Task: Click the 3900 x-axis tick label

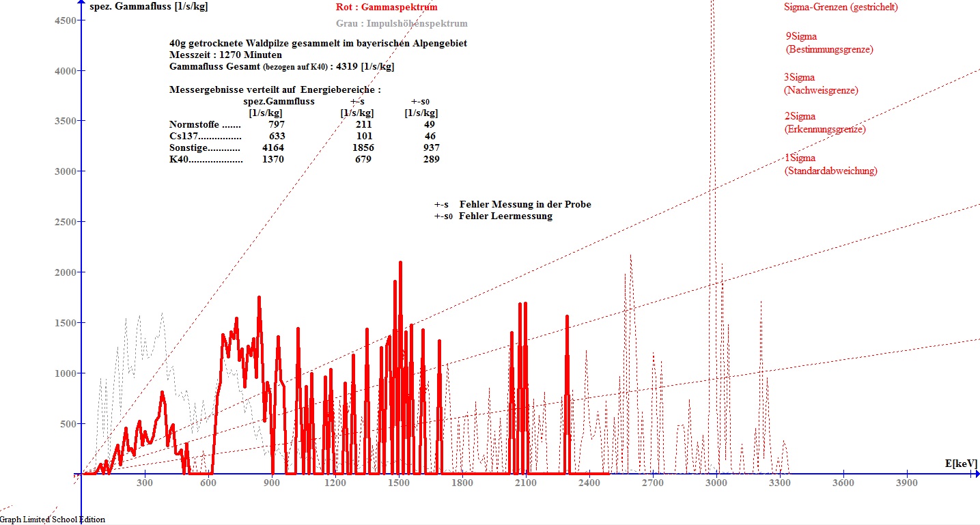Action: 907,483
